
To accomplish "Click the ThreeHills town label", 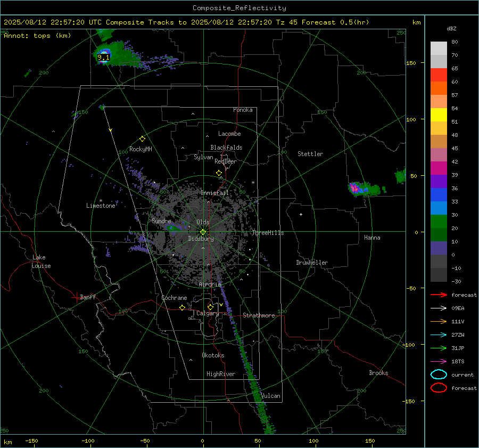I will click(x=268, y=233).
